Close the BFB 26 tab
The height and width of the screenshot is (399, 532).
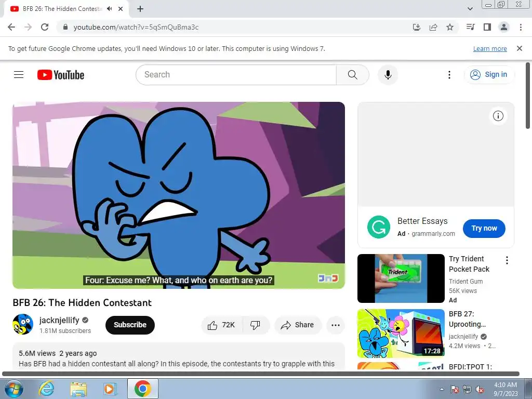pyautogui.click(x=121, y=9)
